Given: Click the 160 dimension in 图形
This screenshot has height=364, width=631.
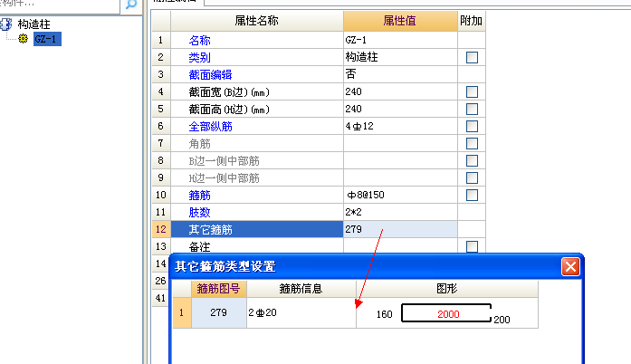Looking at the screenshot, I should 385,314.
